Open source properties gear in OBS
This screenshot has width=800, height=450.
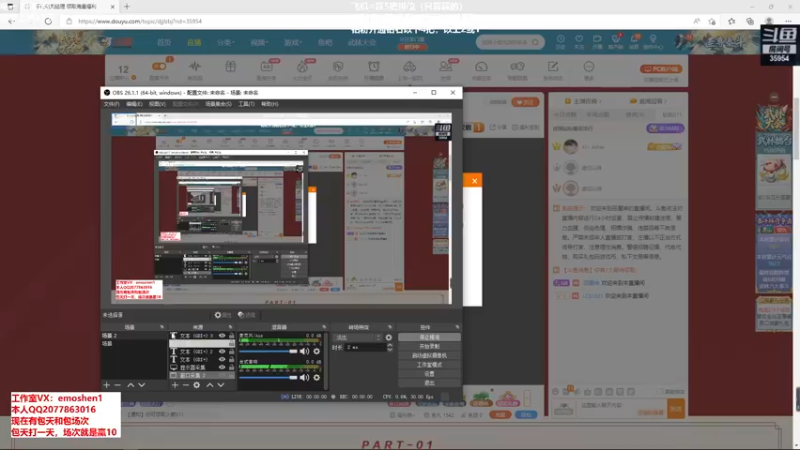[222, 315]
